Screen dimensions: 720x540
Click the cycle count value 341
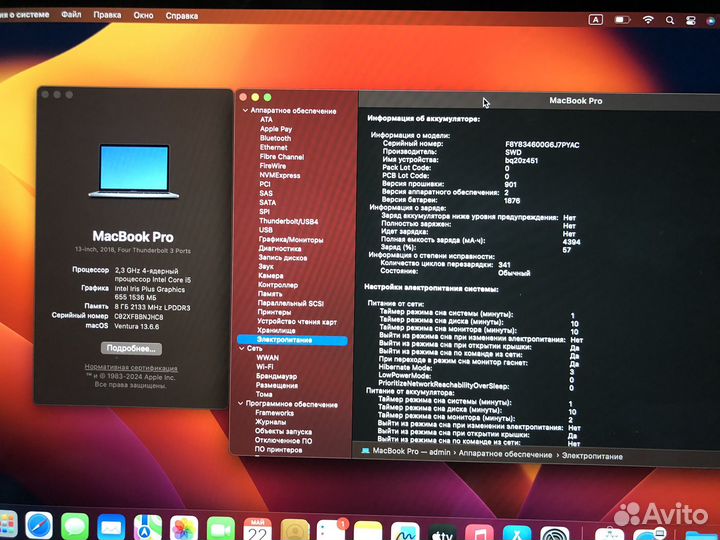pyautogui.click(x=504, y=264)
